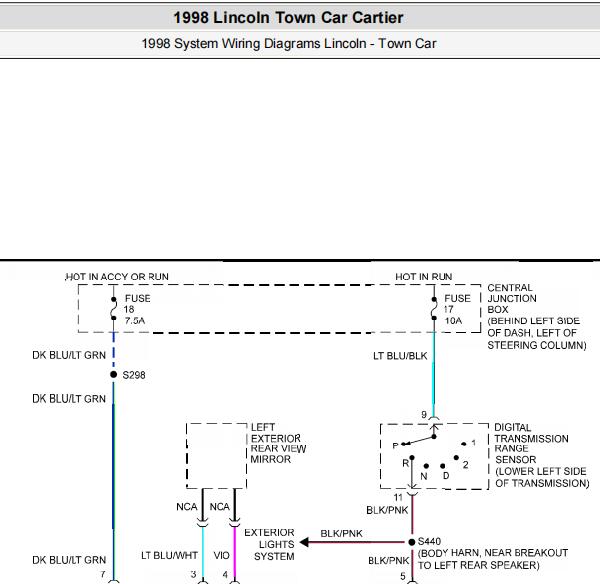This screenshot has height=584, width=600.
Task: Click the right 'NCA' wire label
Action: 220,507
